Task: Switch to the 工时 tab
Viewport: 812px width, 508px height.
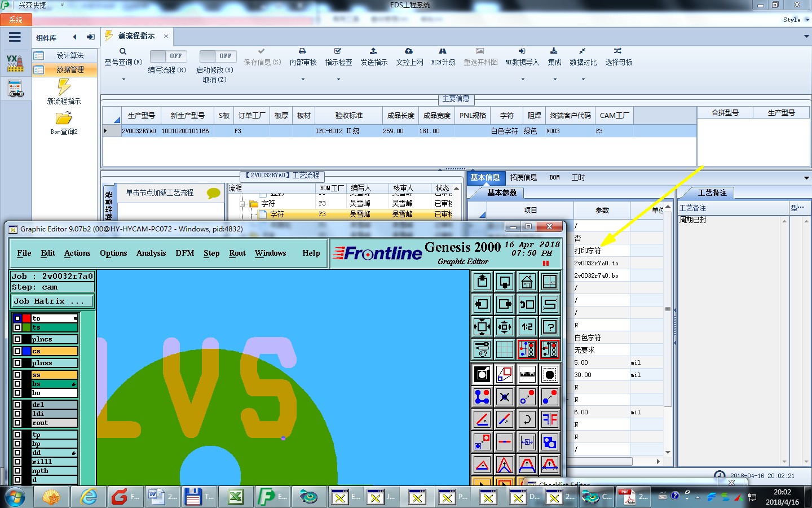Action: pyautogui.click(x=578, y=177)
